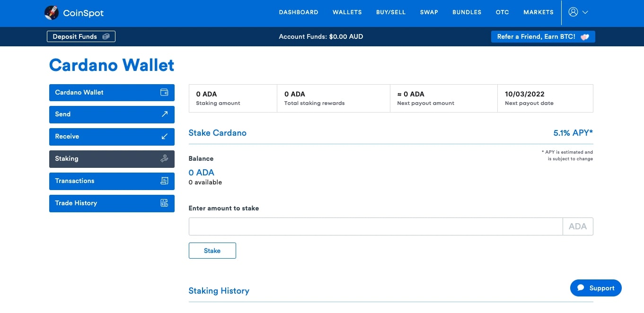Image resolution: width=644 pixels, height=313 pixels.
Task: Click the Staking History heading
Action: click(x=219, y=291)
